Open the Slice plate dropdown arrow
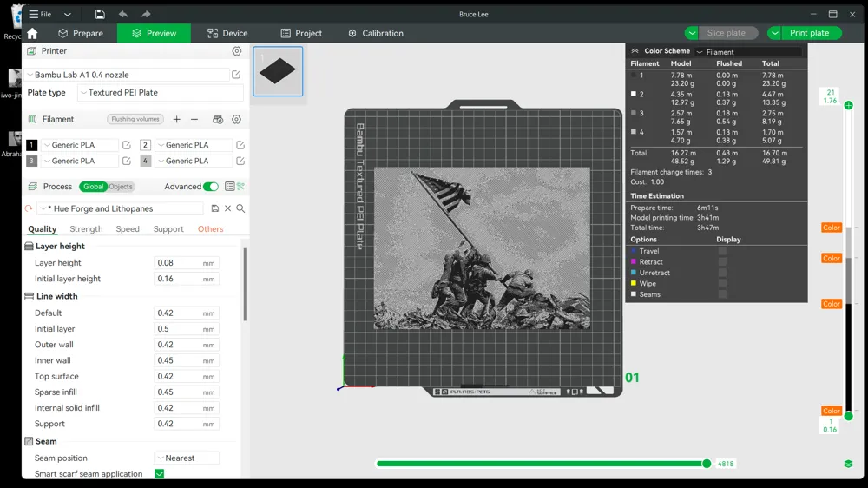Viewport: 868px width, 488px height. pos(692,33)
